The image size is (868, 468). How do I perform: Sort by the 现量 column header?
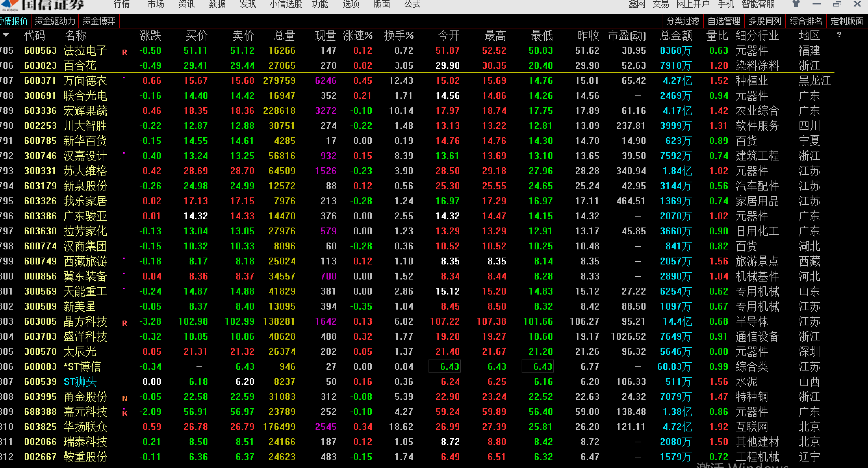(325, 35)
